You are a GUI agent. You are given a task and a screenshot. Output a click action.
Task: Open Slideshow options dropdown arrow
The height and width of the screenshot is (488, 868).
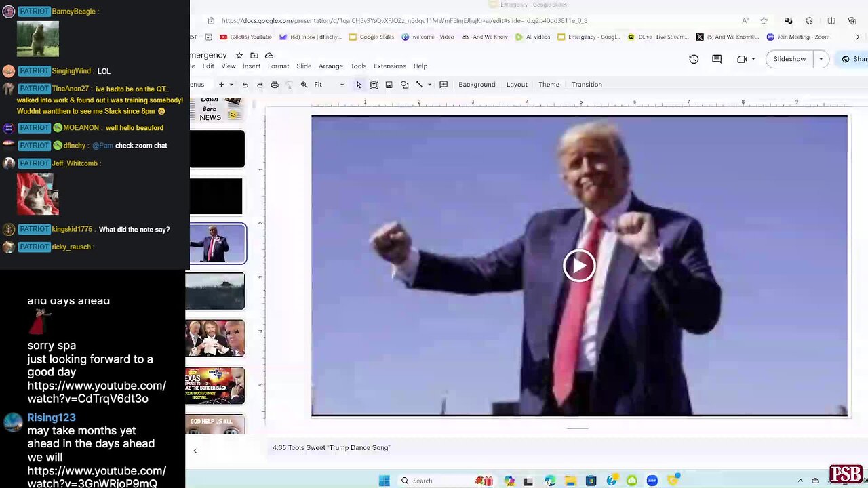pos(821,59)
